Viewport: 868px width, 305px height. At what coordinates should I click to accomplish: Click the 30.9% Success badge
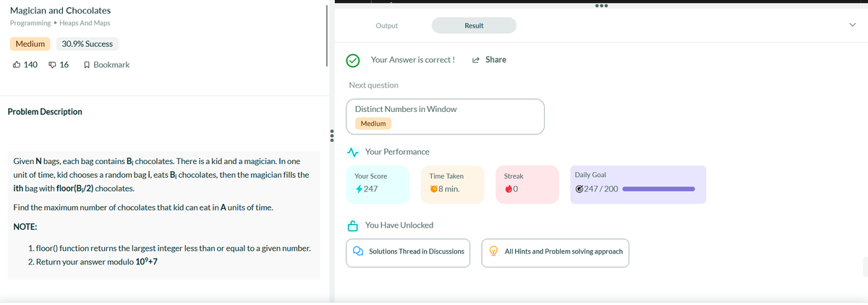point(87,44)
